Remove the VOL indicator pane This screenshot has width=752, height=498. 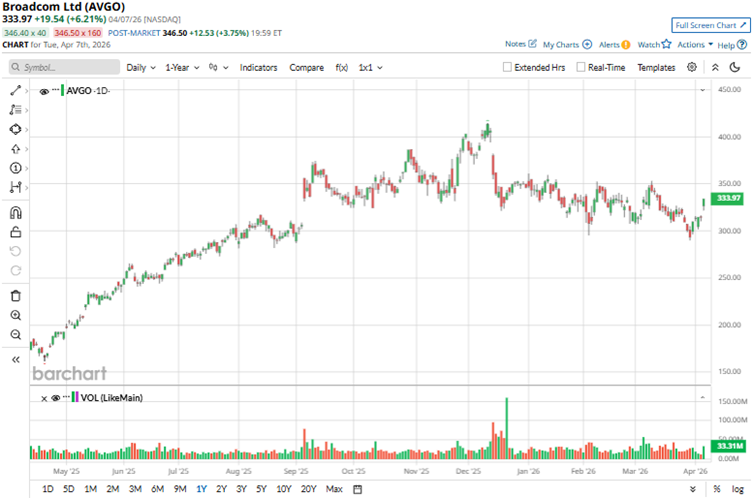pyautogui.click(x=44, y=398)
